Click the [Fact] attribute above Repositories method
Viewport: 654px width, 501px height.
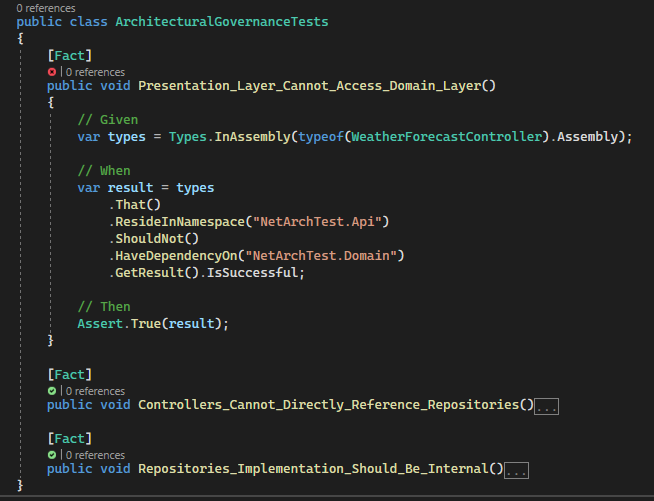[70, 438]
